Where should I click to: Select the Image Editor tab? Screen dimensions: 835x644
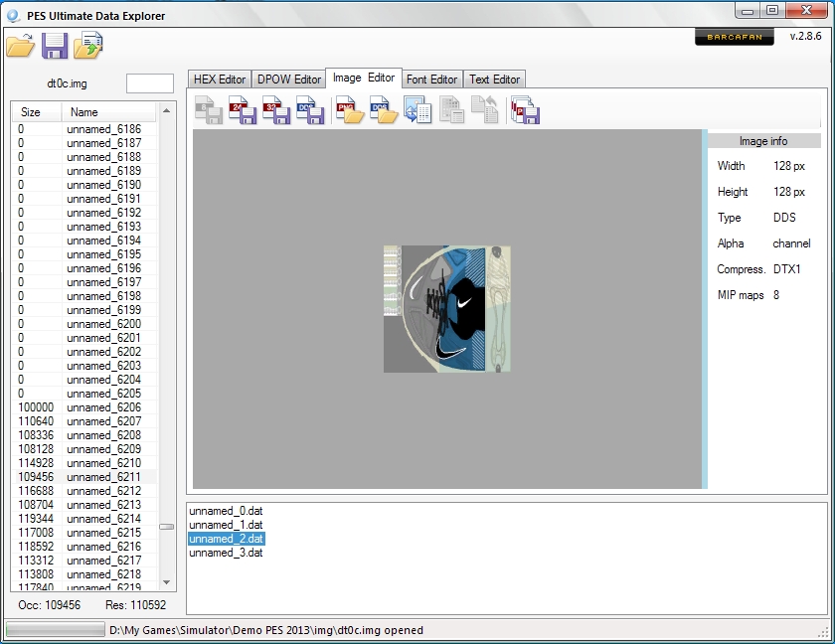point(363,78)
